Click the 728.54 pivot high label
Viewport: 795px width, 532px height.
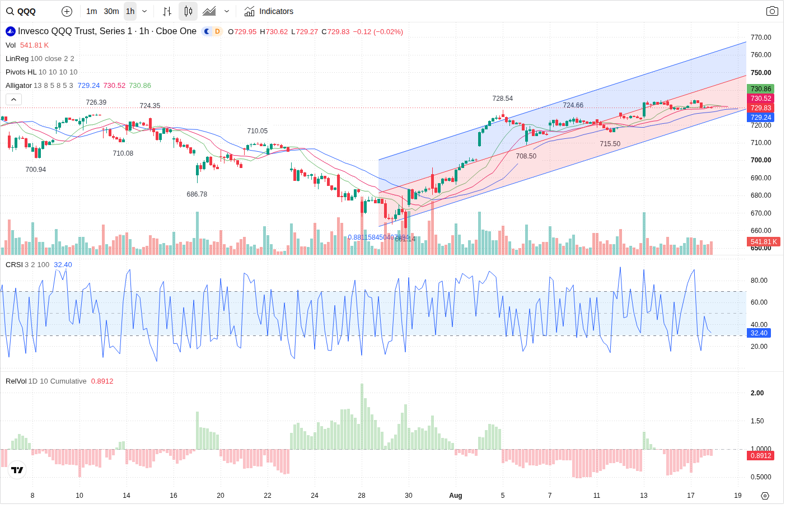pos(503,99)
